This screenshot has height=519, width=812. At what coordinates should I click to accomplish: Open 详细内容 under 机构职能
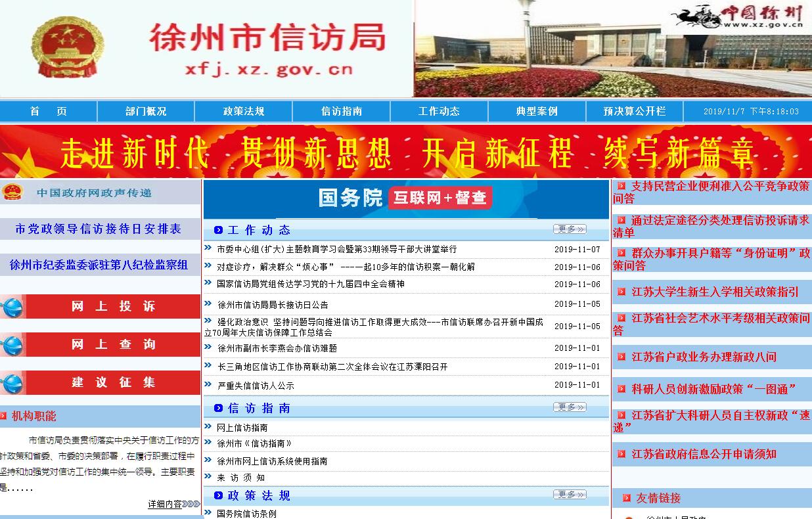(173, 504)
